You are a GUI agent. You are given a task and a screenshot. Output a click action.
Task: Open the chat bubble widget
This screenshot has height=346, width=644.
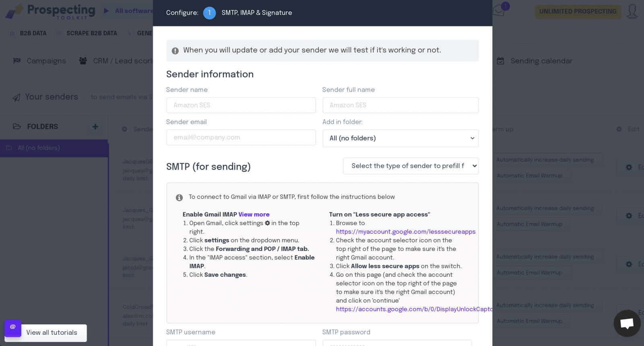pos(627,323)
